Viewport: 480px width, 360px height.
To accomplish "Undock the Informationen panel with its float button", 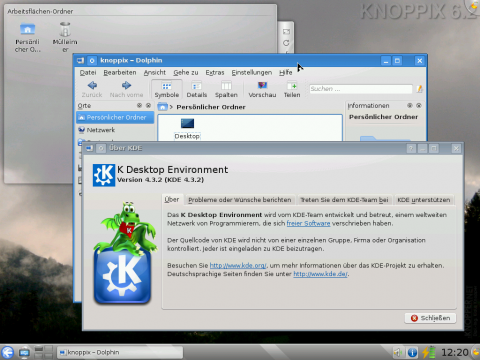I will click(x=410, y=105).
